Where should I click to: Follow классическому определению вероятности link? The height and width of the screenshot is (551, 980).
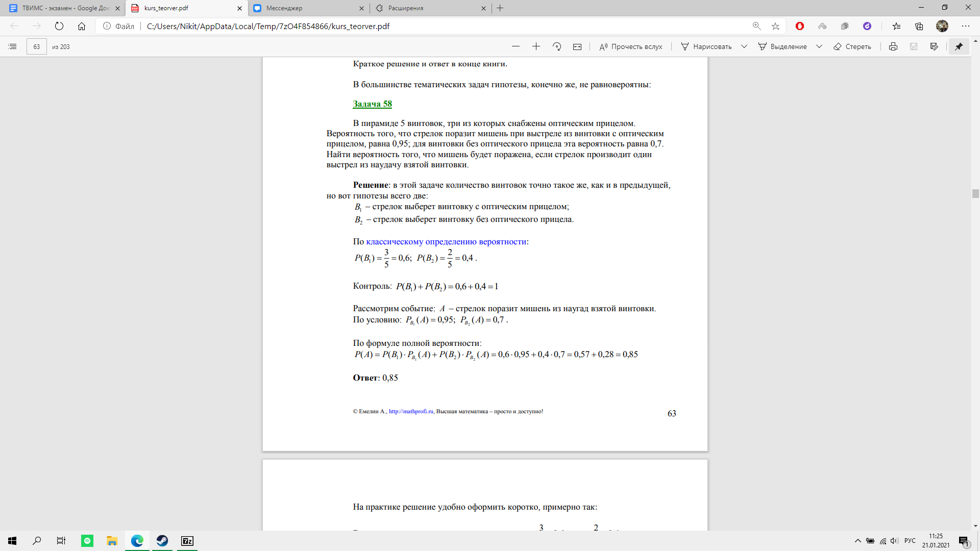click(446, 241)
